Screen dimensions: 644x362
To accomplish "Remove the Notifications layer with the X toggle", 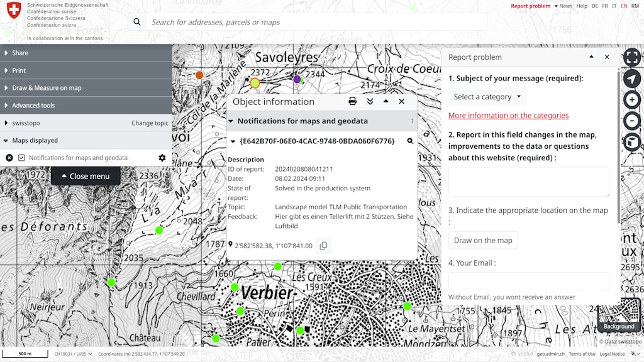I will 8,158.
